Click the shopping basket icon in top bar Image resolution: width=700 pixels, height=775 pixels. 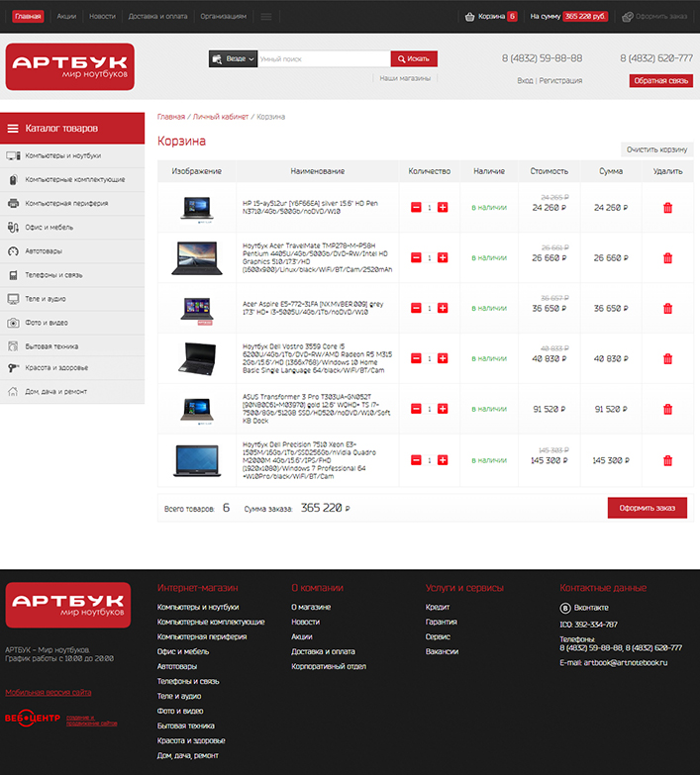point(470,17)
